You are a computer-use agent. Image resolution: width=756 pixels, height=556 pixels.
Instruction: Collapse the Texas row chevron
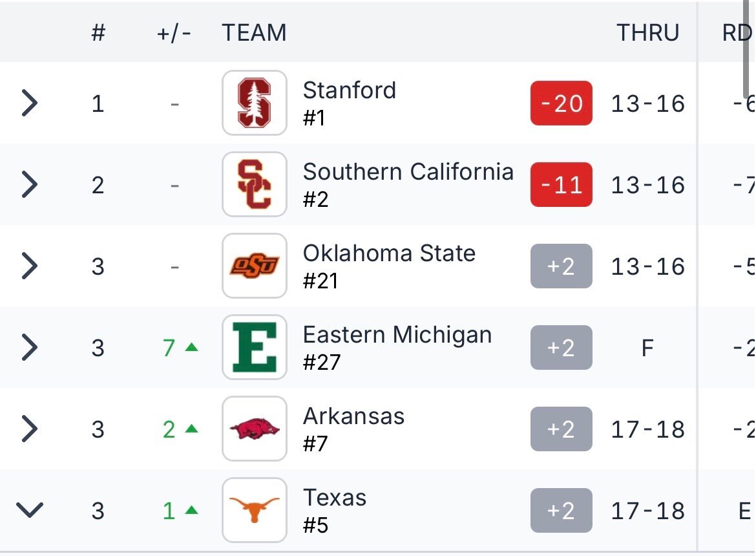30,510
